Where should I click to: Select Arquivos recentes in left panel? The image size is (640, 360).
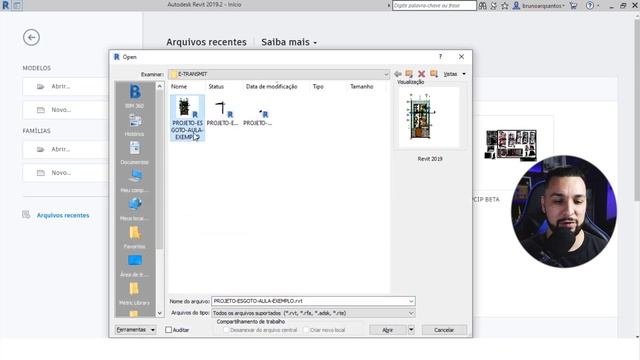point(63,215)
